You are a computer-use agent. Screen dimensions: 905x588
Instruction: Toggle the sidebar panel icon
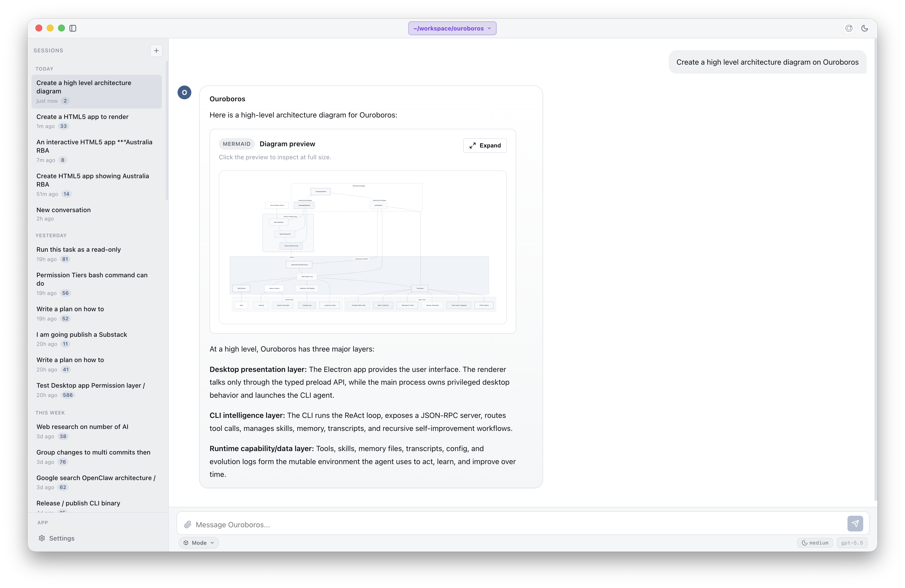[73, 28]
